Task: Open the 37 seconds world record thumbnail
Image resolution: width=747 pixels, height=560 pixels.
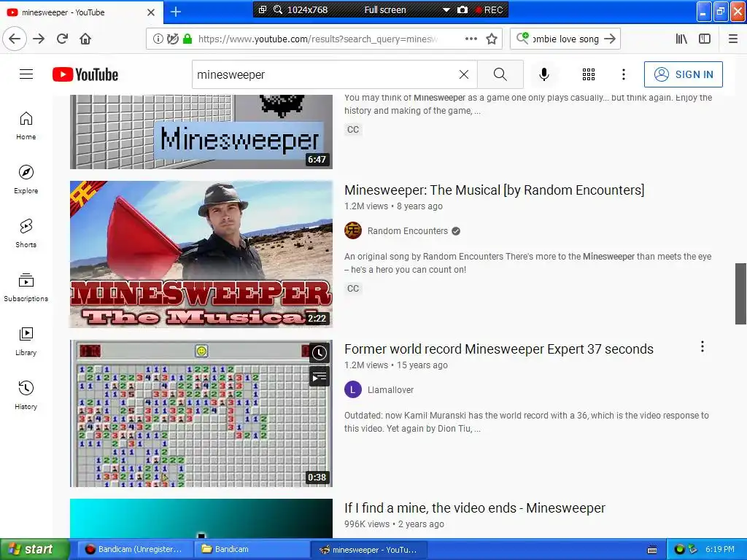Action: 201,413
